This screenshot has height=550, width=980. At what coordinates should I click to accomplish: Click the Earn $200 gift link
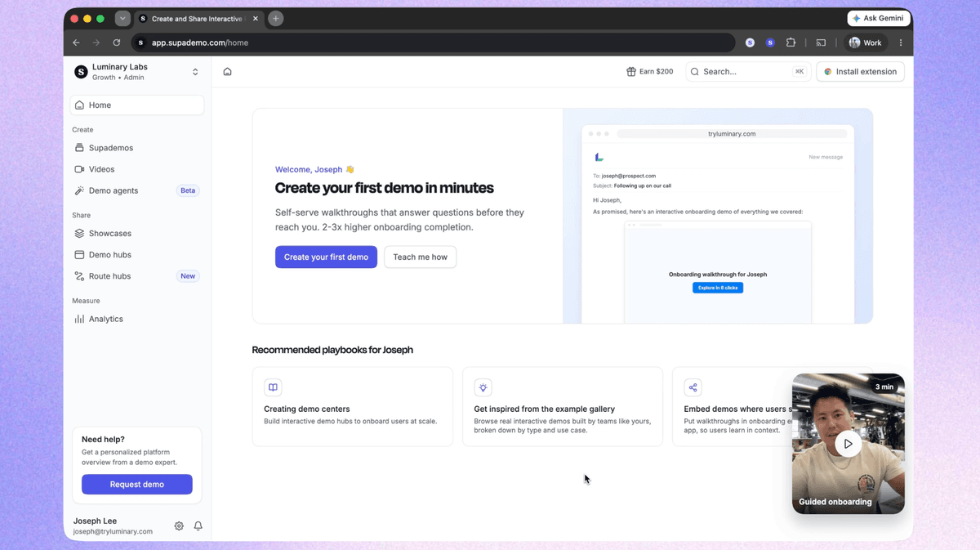click(649, 72)
